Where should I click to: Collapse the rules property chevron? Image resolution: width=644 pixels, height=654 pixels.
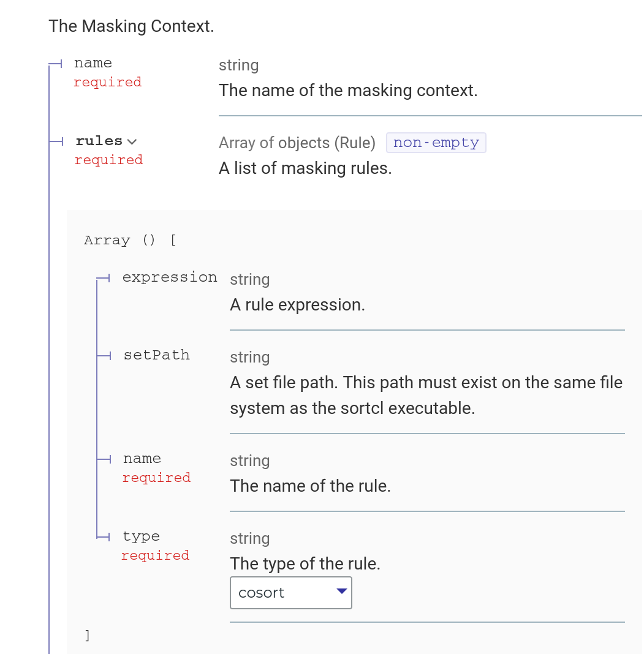(x=132, y=142)
